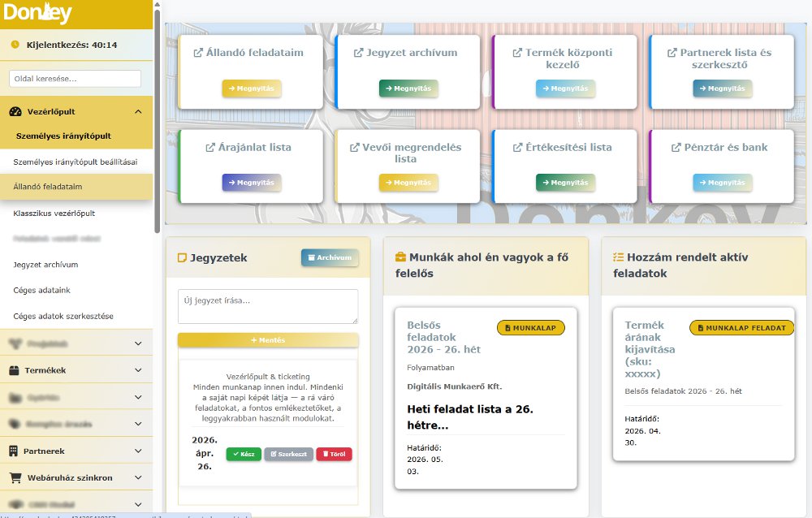Click the green Kész button on the note
The width and height of the screenshot is (812, 518).
[243, 454]
